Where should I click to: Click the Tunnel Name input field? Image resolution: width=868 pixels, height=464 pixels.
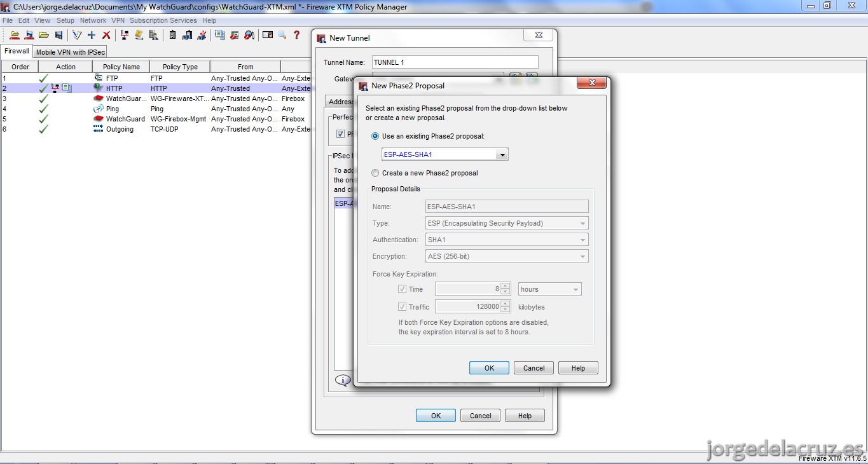pyautogui.click(x=455, y=62)
